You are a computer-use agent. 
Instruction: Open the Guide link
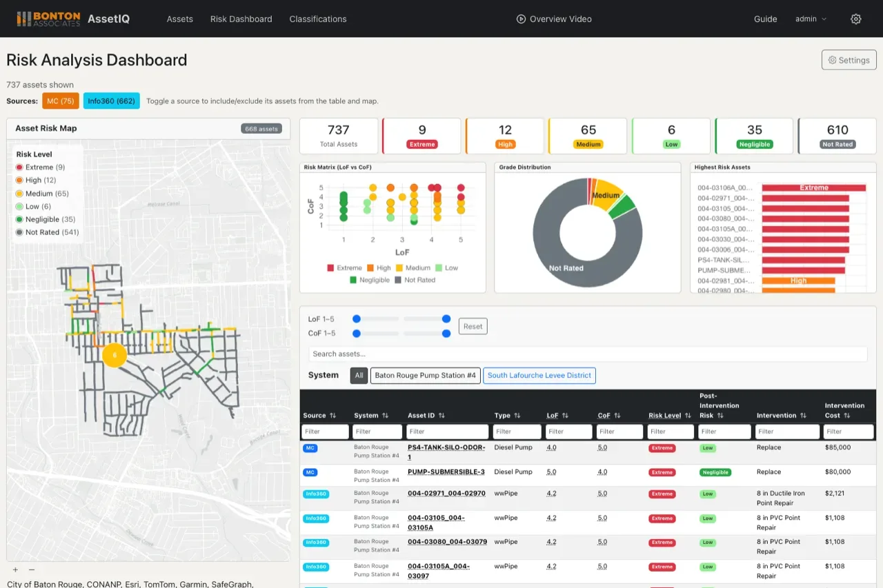pyautogui.click(x=766, y=19)
